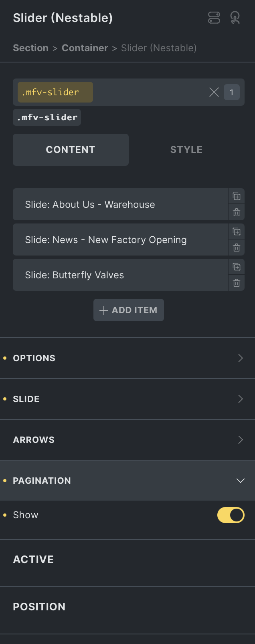The image size is (255, 644).
Task: Expand the Options settings group
Action: pos(127,358)
